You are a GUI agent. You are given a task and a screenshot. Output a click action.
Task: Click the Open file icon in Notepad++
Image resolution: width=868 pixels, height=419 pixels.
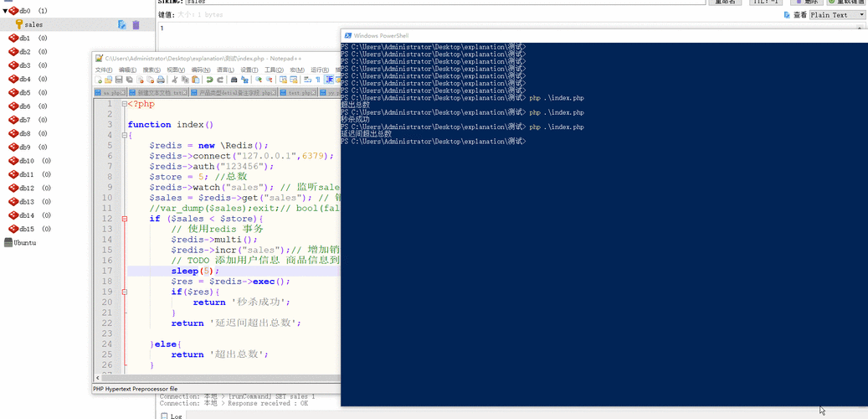[x=109, y=80]
